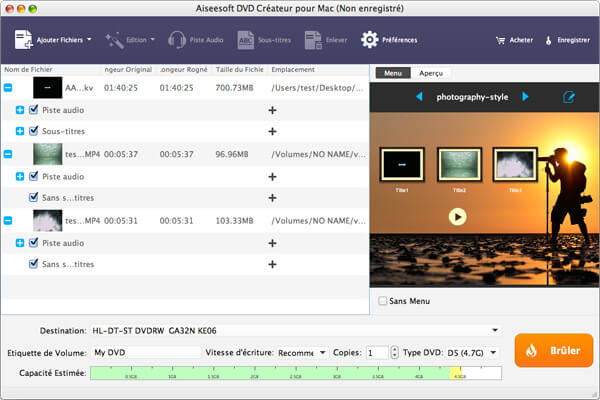This screenshot has width=600, height=400.
Task: Open the Edition magic wand tool
Action: 114,40
